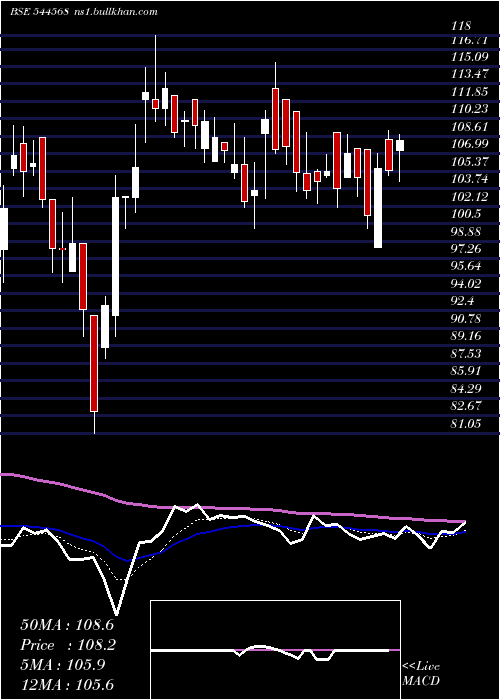Click the ns1.bullkhan.com watermark text

(x=116, y=12)
